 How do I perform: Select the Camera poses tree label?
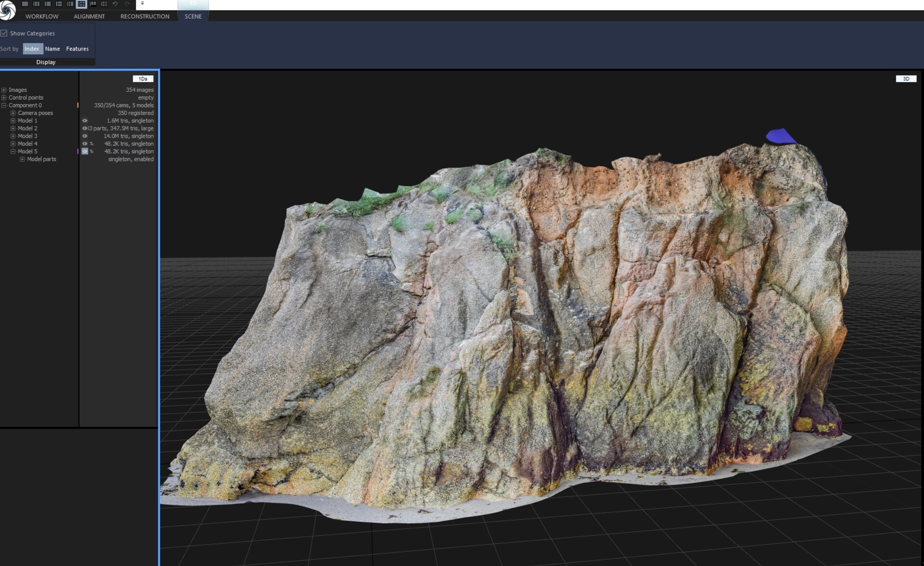(36, 113)
